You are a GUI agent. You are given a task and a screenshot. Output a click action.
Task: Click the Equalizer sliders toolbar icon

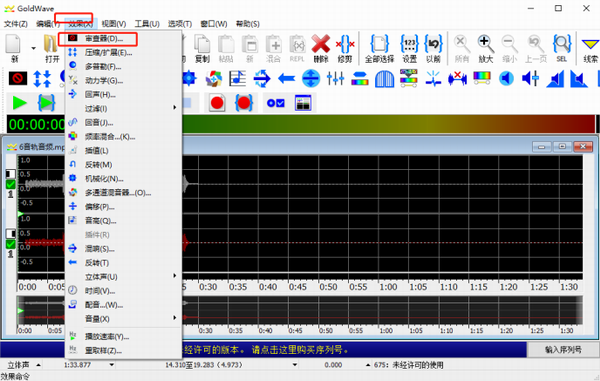[335, 78]
